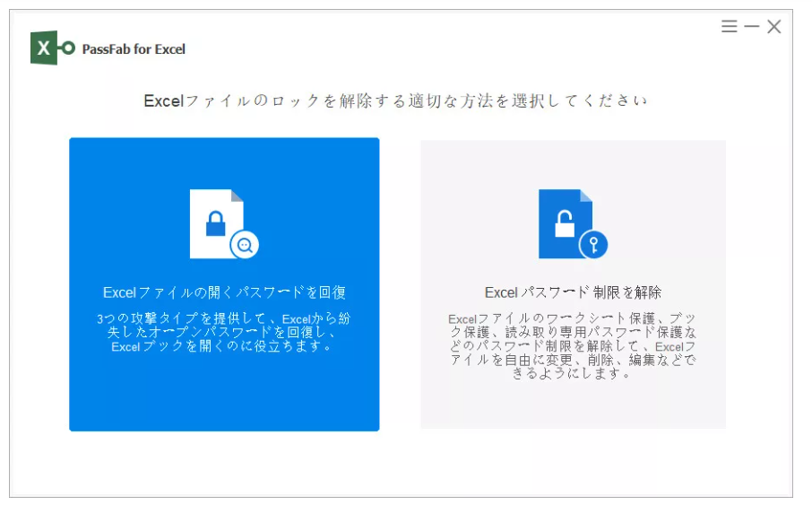
Task: Click the Excelファイルのワークシート保護 description text
Action: click(x=573, y=345)
